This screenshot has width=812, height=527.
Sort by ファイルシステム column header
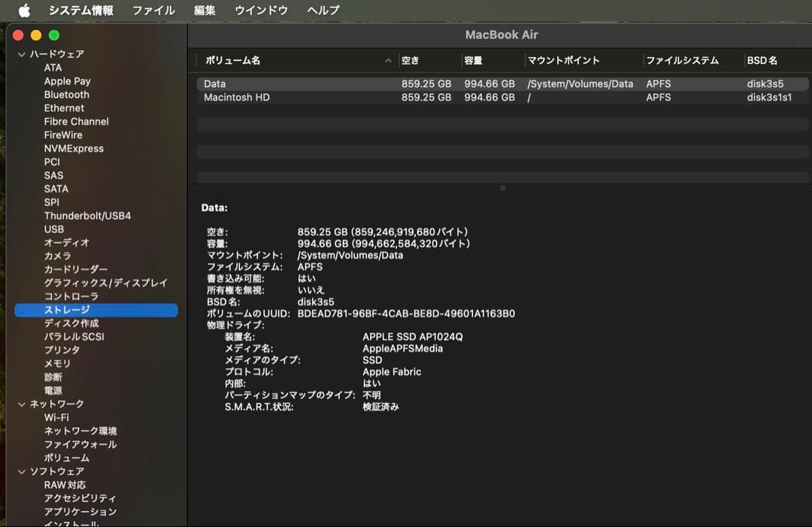click(682, 61)
